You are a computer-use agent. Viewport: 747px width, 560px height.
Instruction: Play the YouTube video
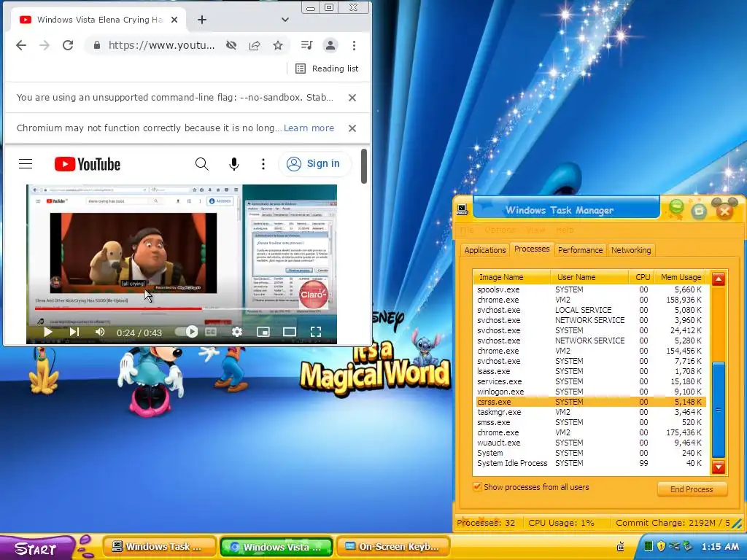(47, 332)
